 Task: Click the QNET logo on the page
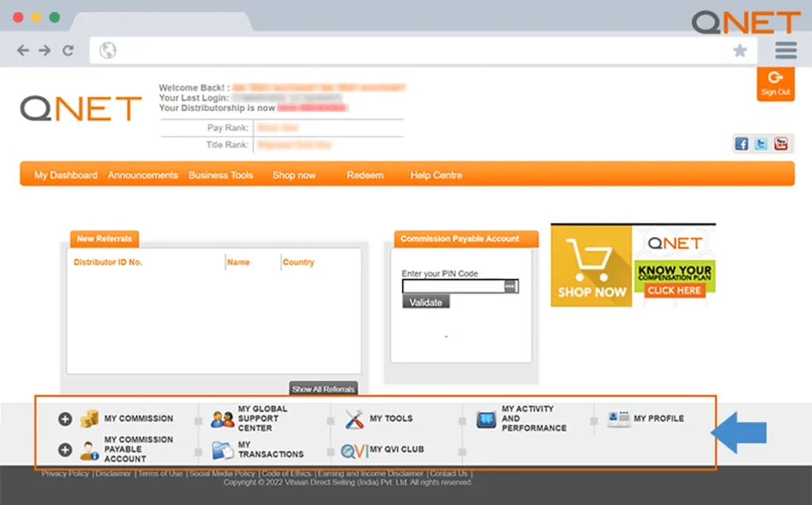pos(81,109)
